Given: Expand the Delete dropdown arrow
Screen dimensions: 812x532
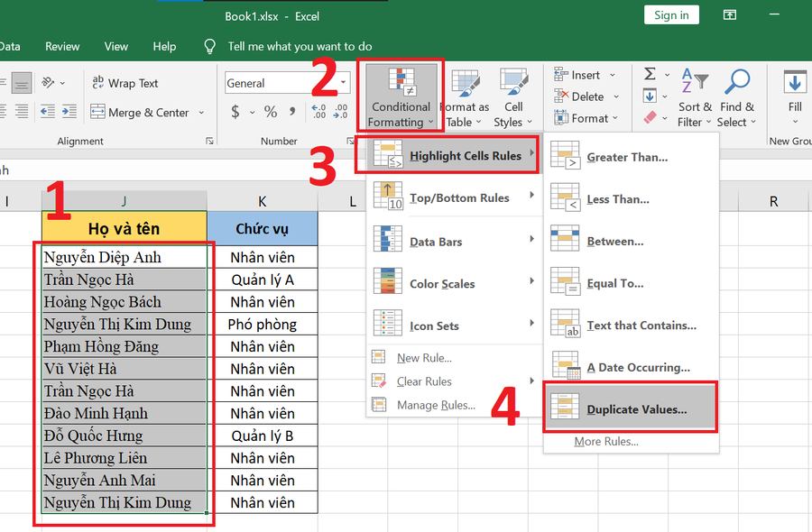Looking at the screenshot, I should point(615,96).
